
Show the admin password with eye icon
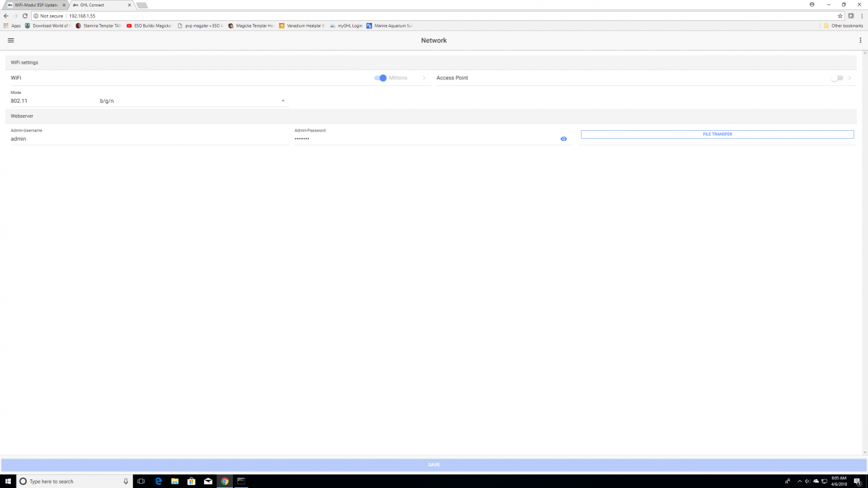pyautogui.click(x=563, y=139)
